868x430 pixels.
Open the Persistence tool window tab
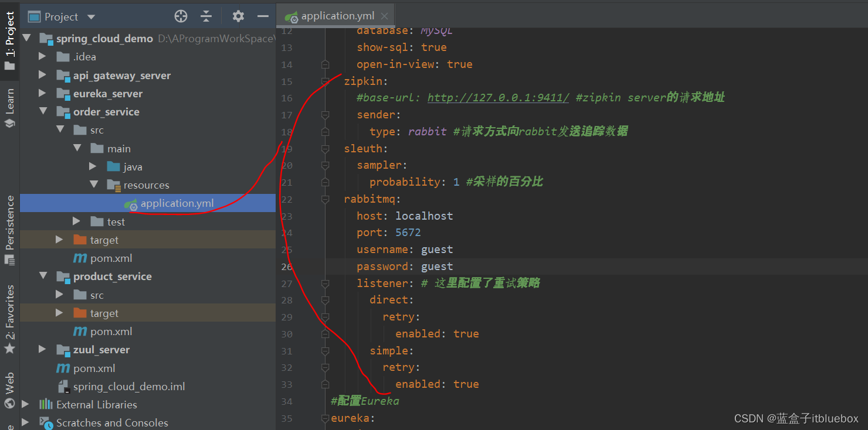[x=9, y=229]
